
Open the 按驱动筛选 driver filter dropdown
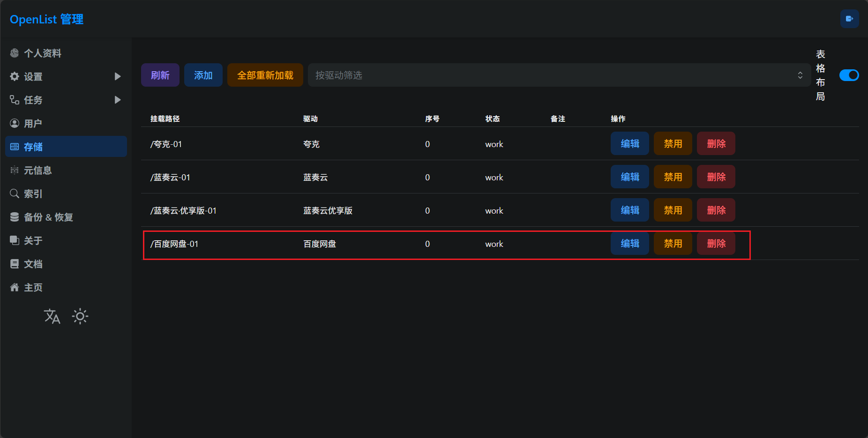559,75
